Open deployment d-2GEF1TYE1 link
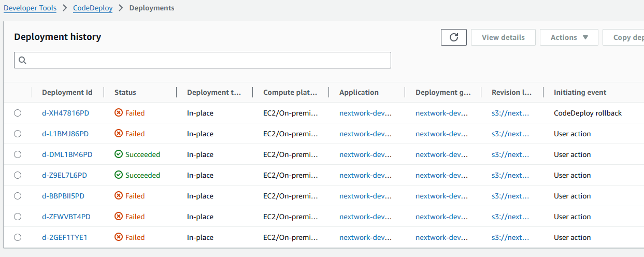Image resolution: width=644 pixels, height=257 pixels. point(65,237)
